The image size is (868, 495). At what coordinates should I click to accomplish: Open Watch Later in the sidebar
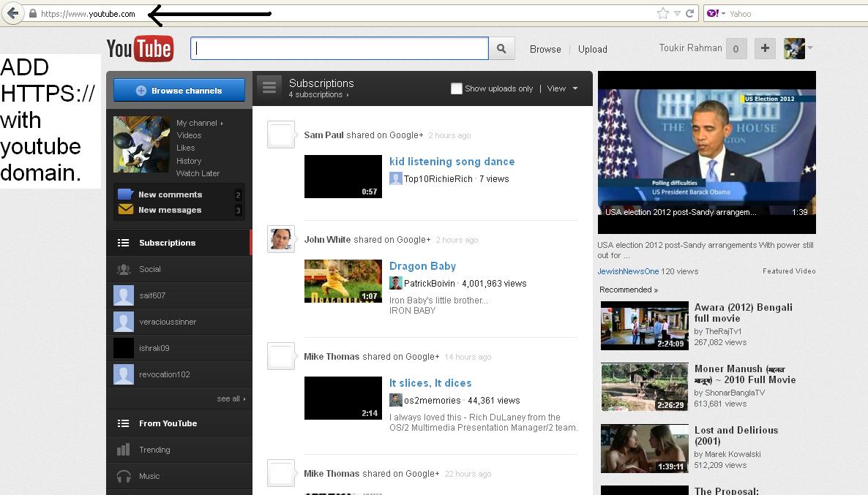(x=198, y=174)
